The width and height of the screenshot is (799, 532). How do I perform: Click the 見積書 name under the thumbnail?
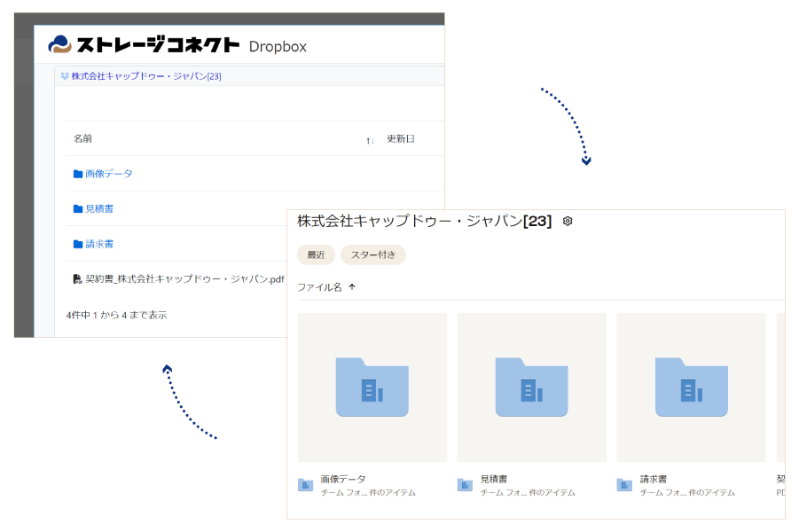pos(494,479)
